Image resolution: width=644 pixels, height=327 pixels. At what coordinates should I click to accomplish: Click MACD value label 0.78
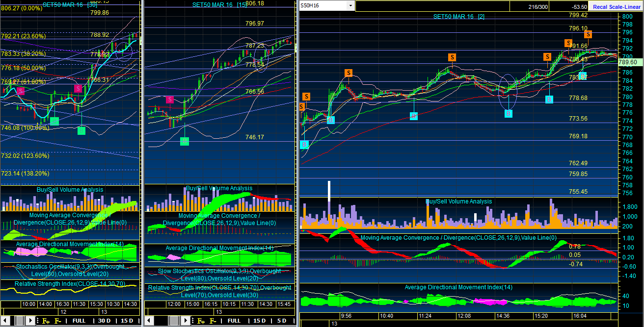pos(575,247)
